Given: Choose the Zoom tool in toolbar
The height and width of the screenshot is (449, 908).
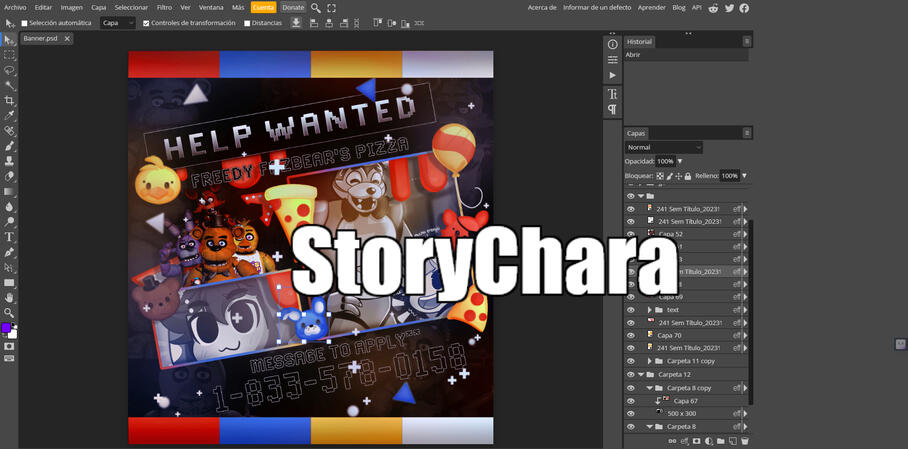Looking at the screenshot, I should (10, 312).
